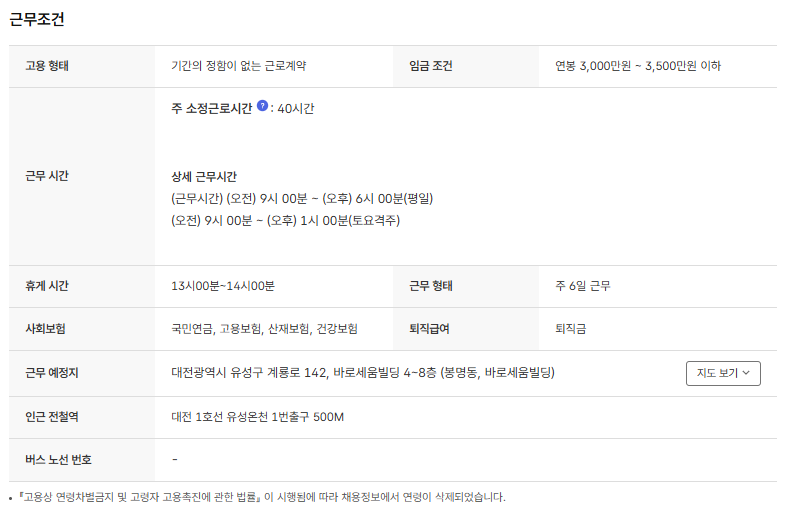Click the weekly working hours help icon

pyautogui.click(x=262, y=106)
